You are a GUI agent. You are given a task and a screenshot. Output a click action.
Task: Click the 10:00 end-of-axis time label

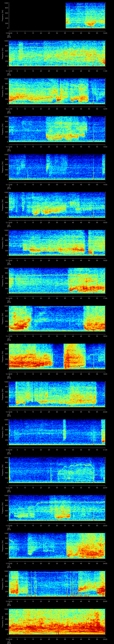pyautogui.click(x=105, y=33)
